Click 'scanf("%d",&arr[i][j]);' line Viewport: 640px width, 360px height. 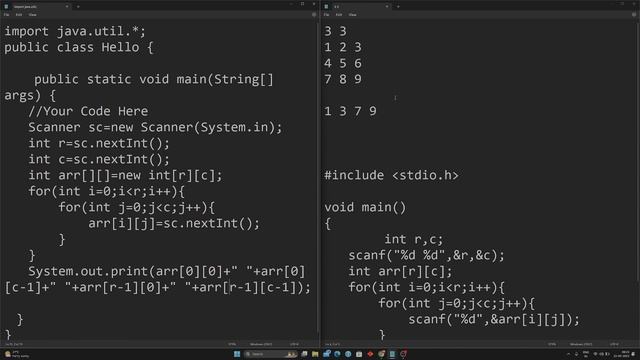point(494,319)
